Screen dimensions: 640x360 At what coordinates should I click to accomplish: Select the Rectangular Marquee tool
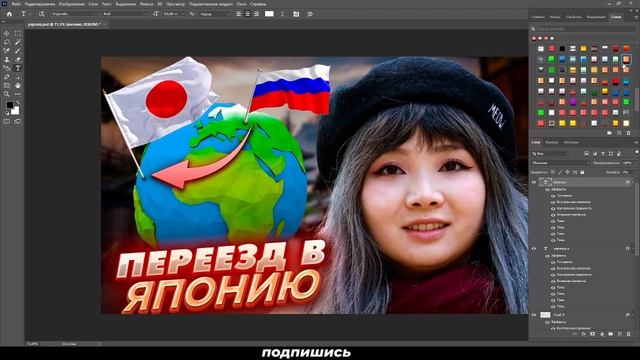18,33
